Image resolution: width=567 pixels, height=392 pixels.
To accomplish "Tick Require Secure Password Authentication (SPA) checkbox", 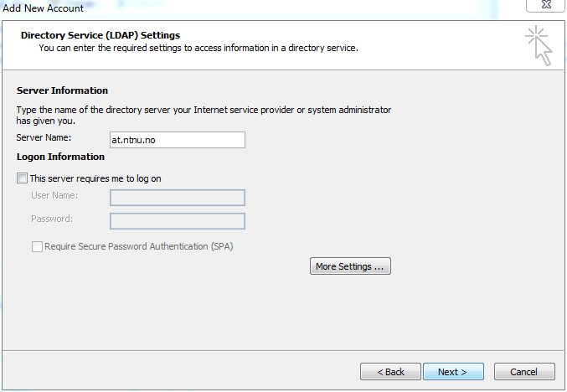I will click(x=37, y=246).
